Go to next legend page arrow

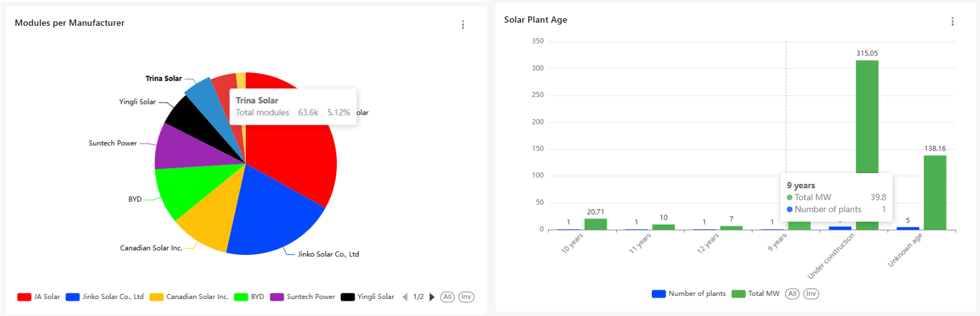click(x=432, y=297)
